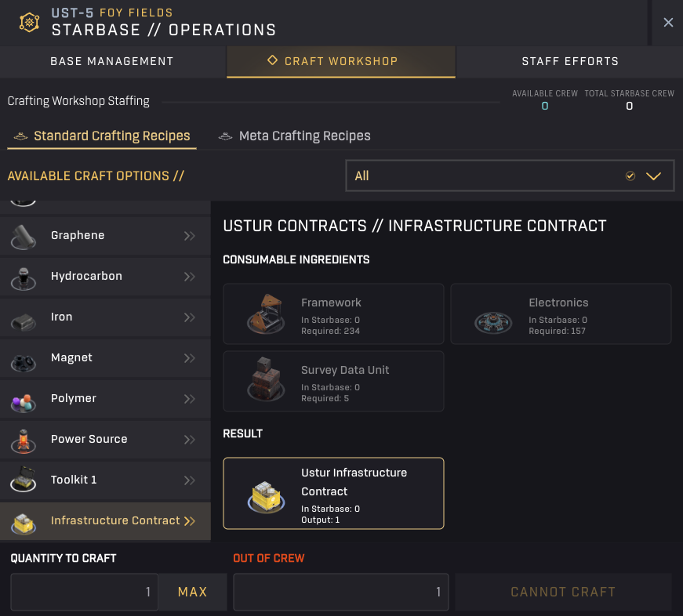This screenshot has height=616, width=683.
Task: Switch to Base Management tab
Action: (112, 61)
